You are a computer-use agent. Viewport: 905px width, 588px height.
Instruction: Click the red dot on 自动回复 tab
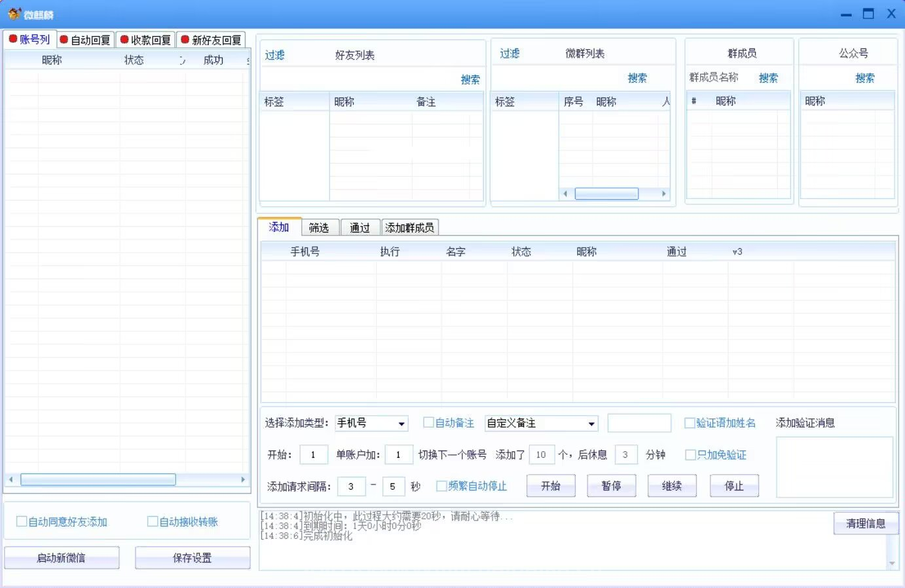64,40
